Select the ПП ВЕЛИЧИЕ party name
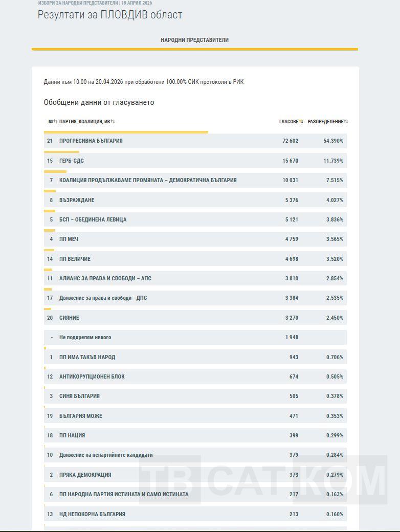Viewport: 400px width, 532px height. (75, 259)
